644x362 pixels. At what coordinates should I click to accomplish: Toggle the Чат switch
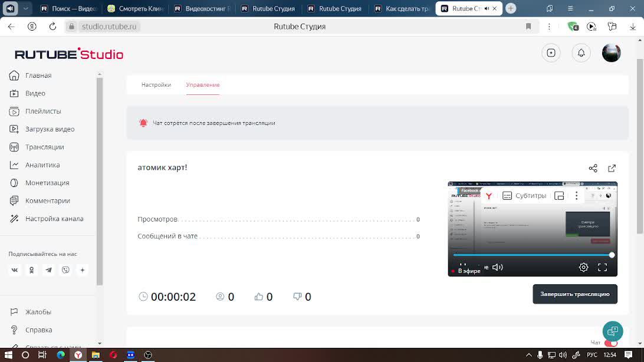pyautogui.click(x=611, y=343)
